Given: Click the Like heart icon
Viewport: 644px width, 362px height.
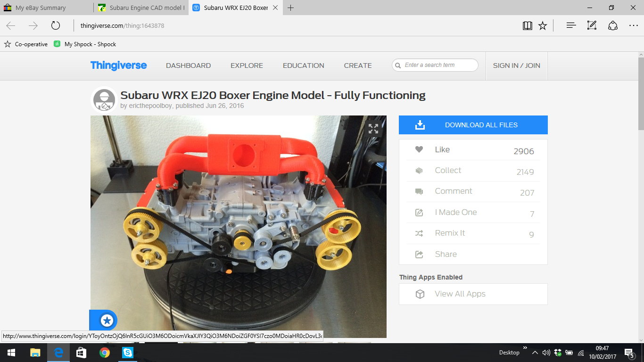Looking at the screenshot, I should [419, 149].
